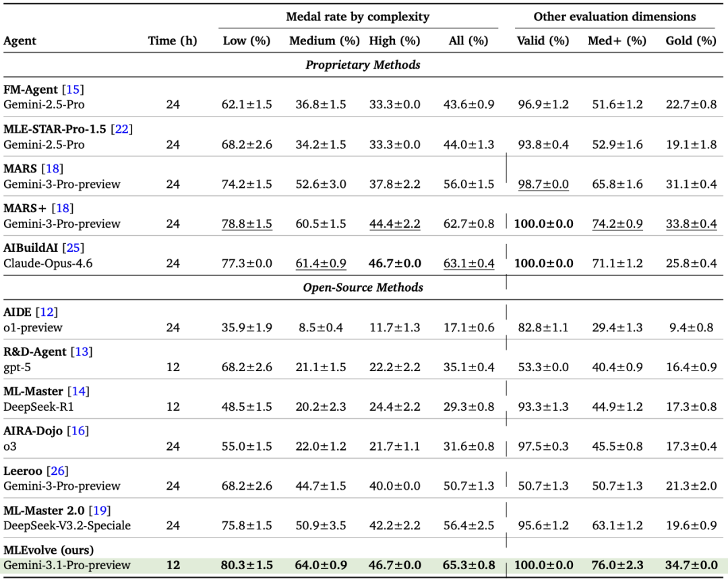Open citation link 13 beside R&D-Agent

pos(82,352)
